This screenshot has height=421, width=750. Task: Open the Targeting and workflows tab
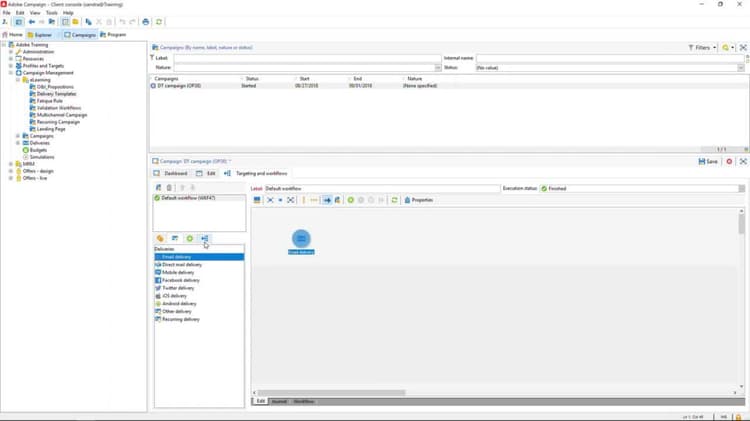click(256, 174)
